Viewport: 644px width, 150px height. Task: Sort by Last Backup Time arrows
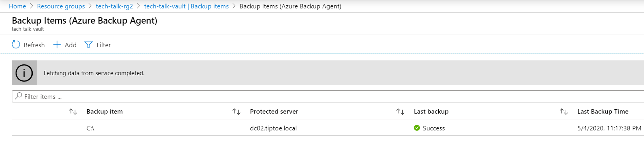[x=564, y=112]
